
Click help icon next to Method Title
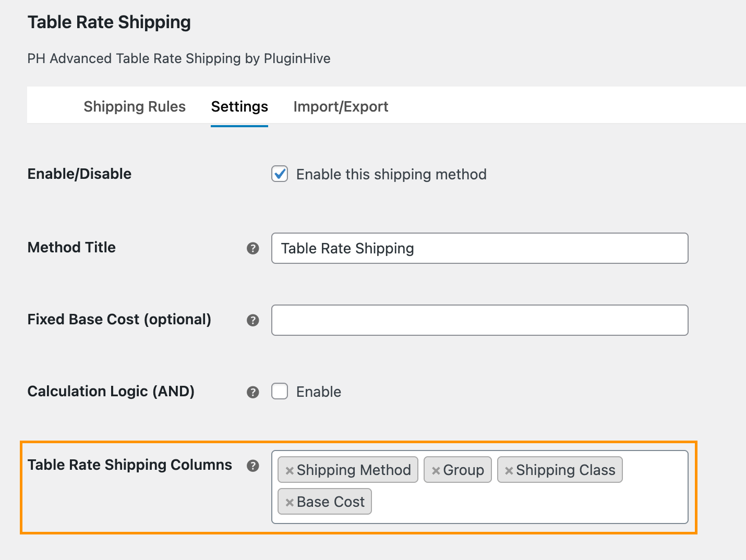tap(253, 248)
